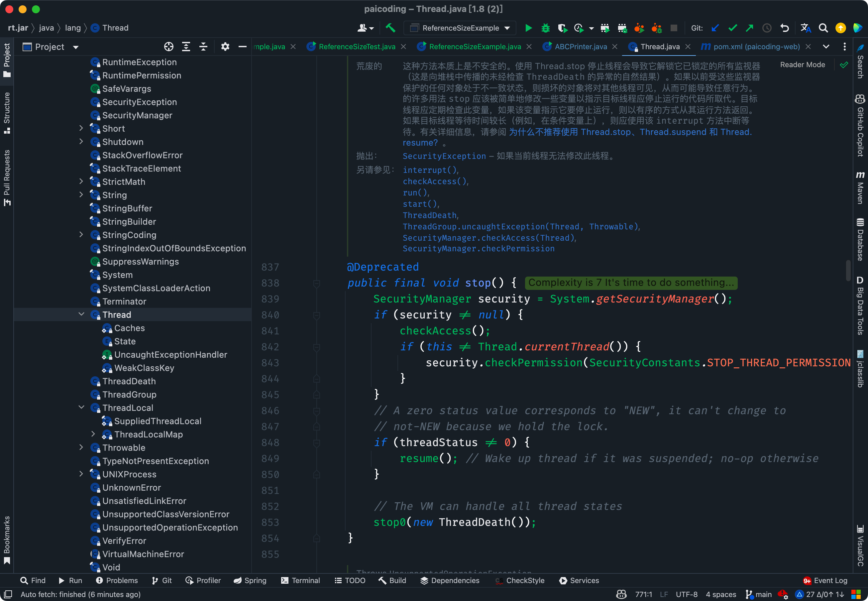Open the interrupt() link in the javadoc

(x=429, y=170)
